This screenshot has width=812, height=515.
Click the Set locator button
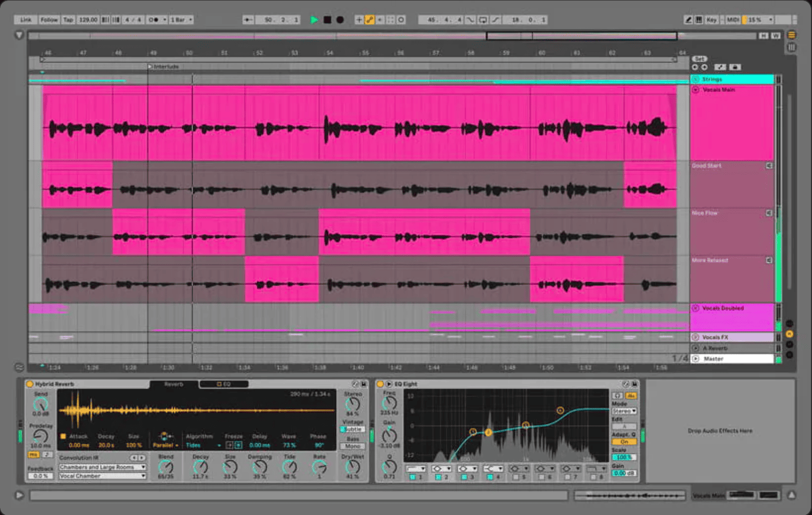coord(700,59)
